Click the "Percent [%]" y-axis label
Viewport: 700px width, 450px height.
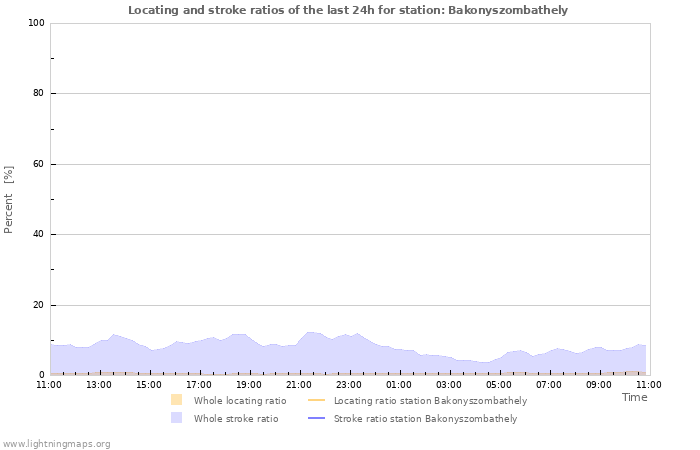[x=9, y=199]
